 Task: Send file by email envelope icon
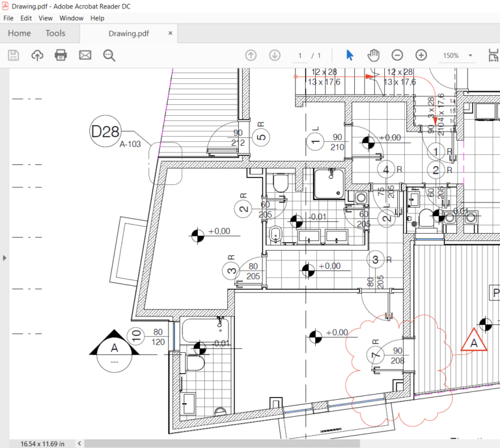pyautogui.click(x=85, y=55)
